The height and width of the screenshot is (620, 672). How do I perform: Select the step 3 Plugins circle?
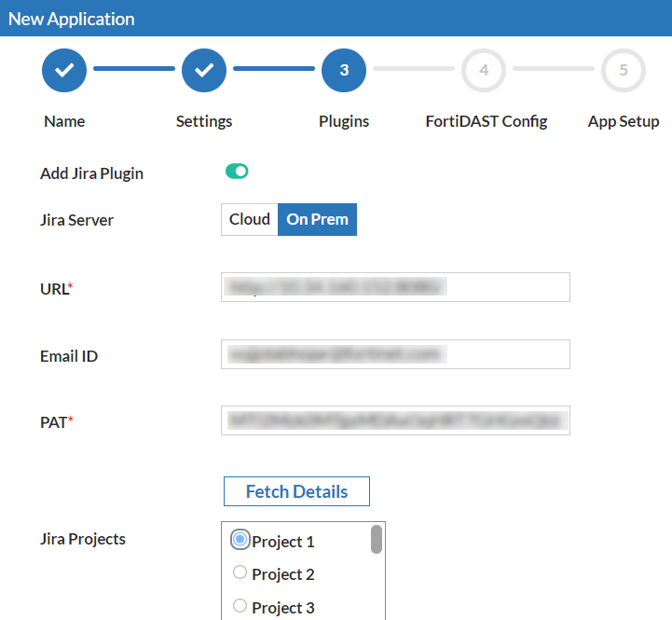(344, 70)
